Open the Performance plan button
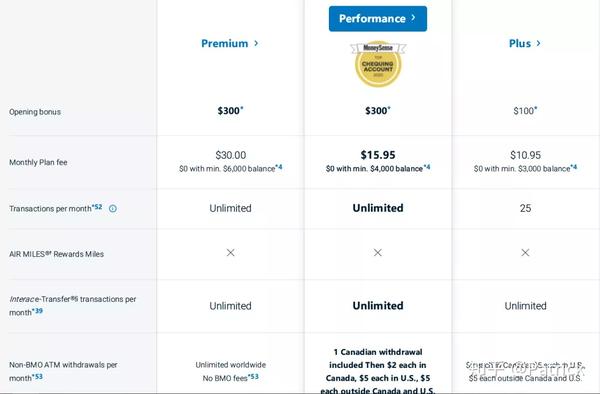The width and height of the screenshot is (600, 394). pyautogui.click(x=378, y=18)
